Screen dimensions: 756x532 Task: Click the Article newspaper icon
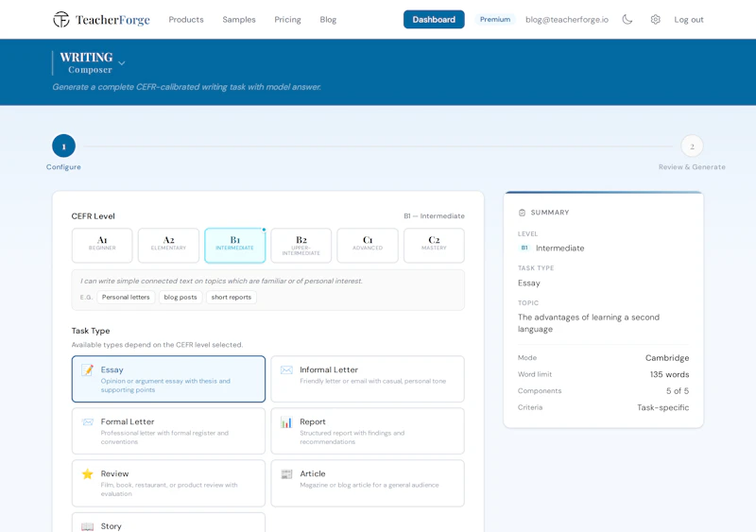click(286, 474)
